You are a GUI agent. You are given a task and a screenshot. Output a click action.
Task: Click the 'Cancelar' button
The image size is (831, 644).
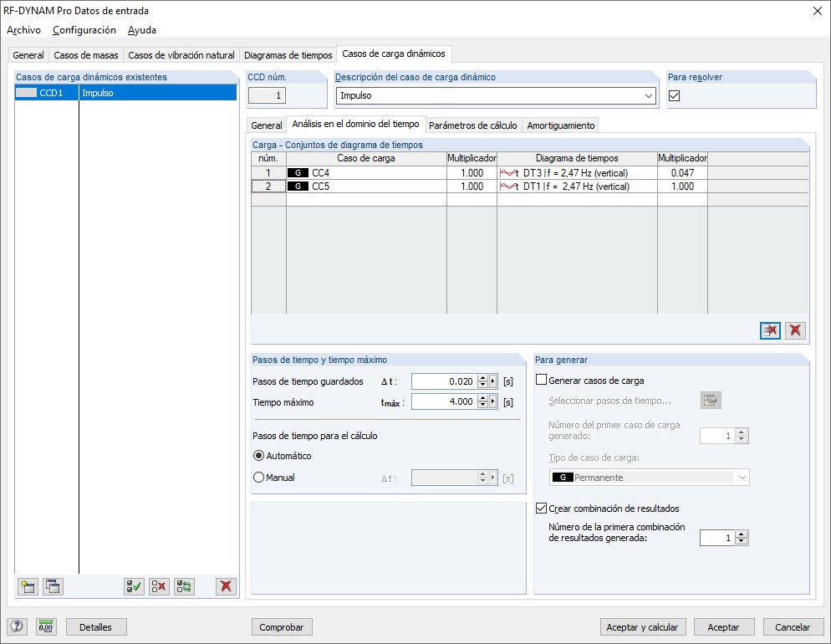tap(793, 627)
